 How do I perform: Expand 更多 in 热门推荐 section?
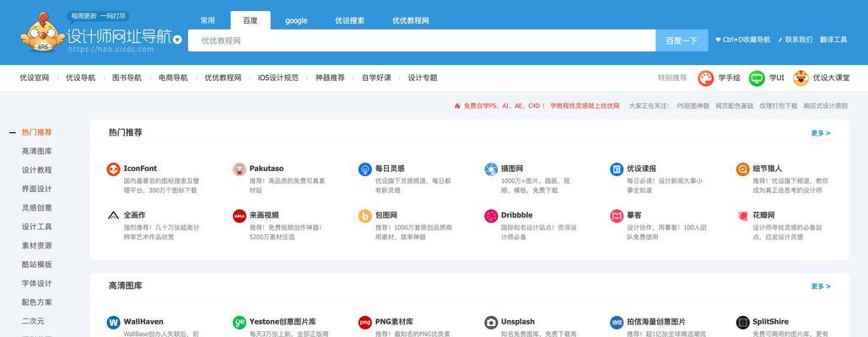pyautogui.click(x=821, y=133)
